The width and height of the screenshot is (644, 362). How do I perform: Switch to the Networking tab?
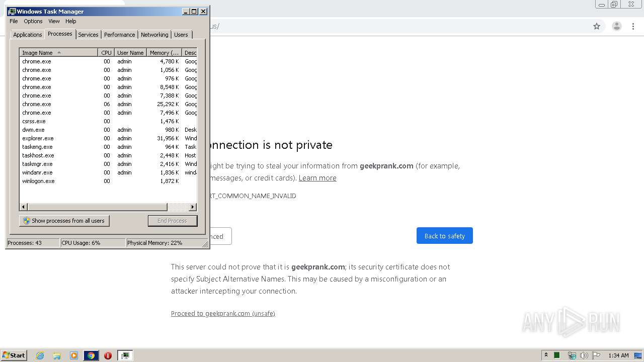coord(154,35)
